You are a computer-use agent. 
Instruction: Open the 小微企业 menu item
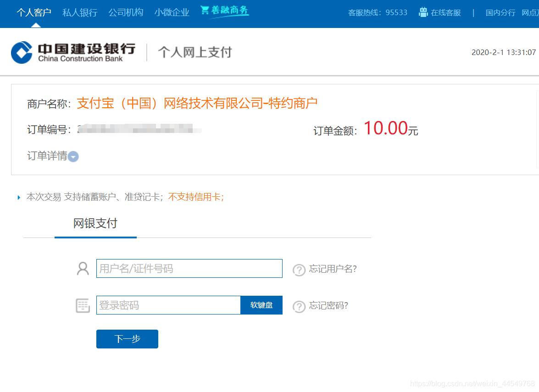tap(172, 13)
